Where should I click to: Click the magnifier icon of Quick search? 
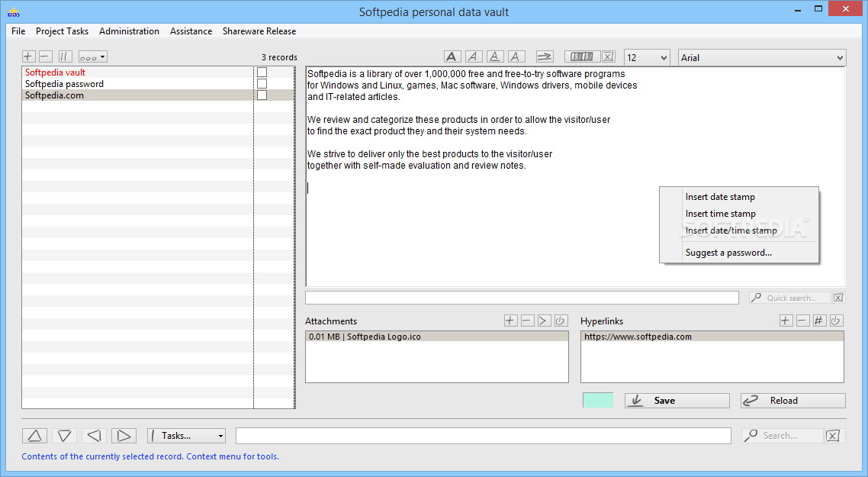tap(756, 298)
